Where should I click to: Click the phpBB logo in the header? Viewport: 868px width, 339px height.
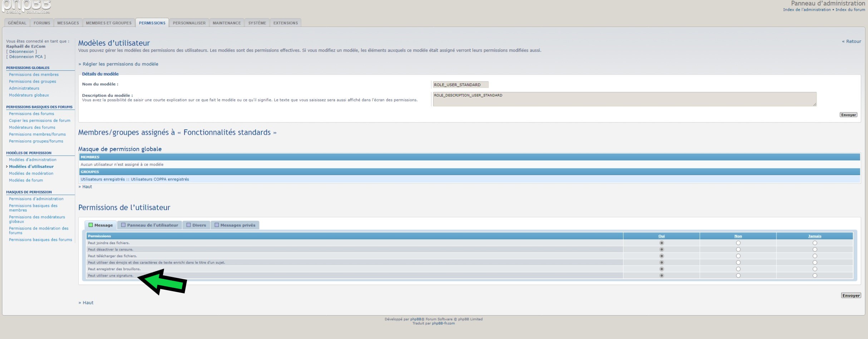26,6
